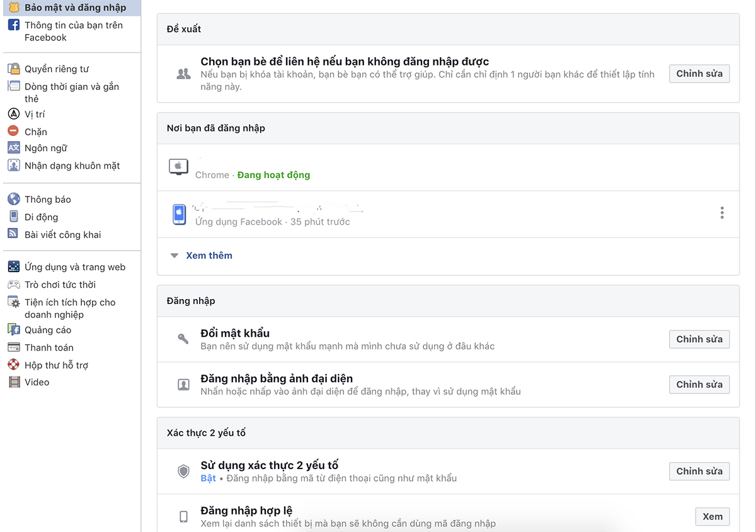Image resolution: width=756 pixels, height=532 pixels.
Task: Click the red Chặn block icon
Action: coord(13,131)
